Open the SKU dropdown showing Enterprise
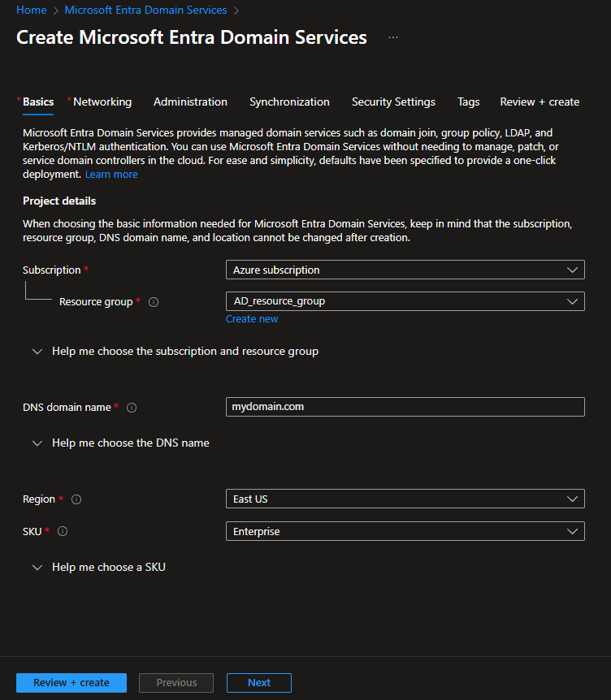The width and height of the screenshot is (611, 700). point(405,531)
